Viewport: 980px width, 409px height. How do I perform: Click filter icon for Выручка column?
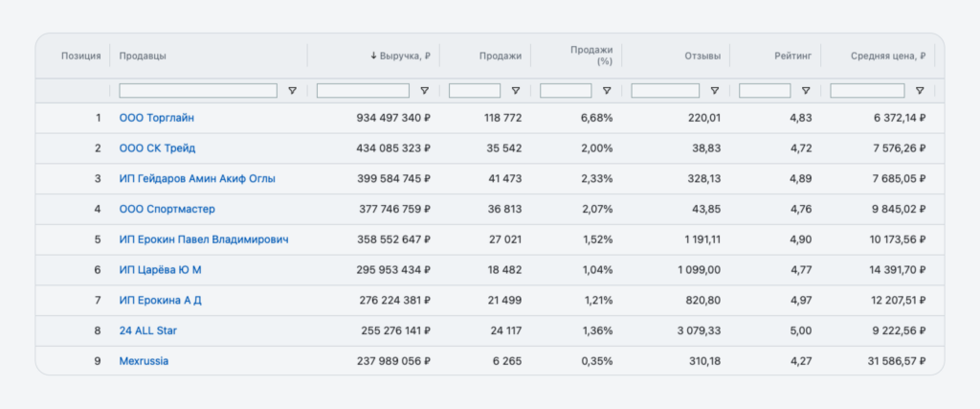click(x=424, y=91)
